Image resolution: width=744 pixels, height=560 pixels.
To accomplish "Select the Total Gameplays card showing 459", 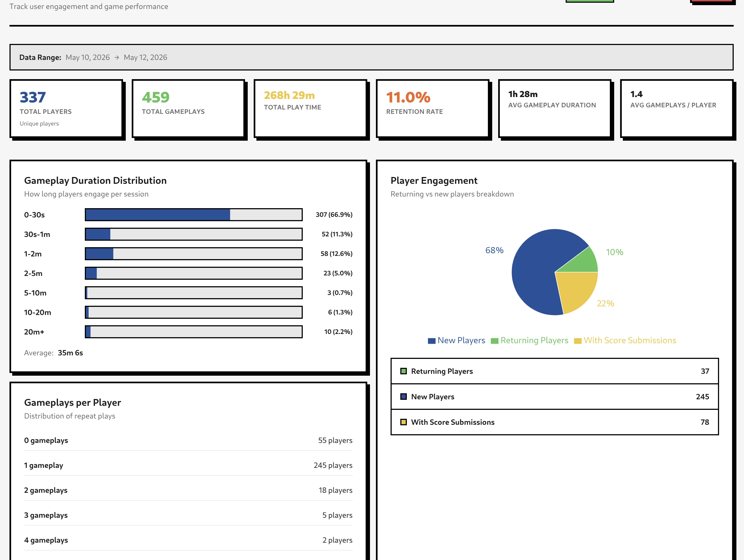I will tap(188, 108).
